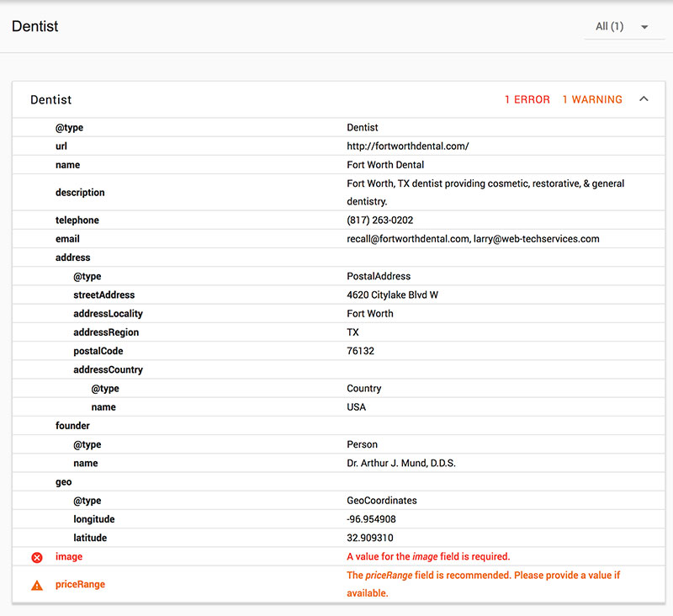Open the All (1) filter dropdown
Image resolution: width=673 pixels, height=616 pixels.
624,27
